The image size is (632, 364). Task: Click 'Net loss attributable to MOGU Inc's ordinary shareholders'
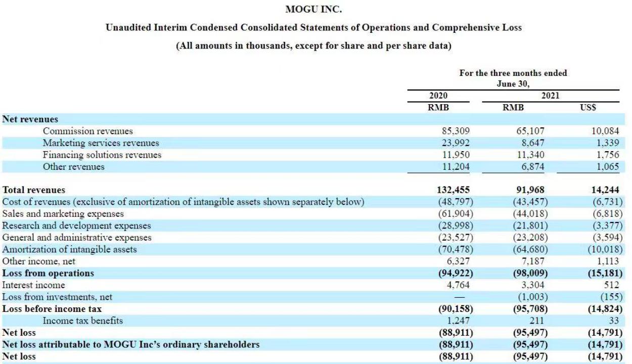(x=131, y=344)
